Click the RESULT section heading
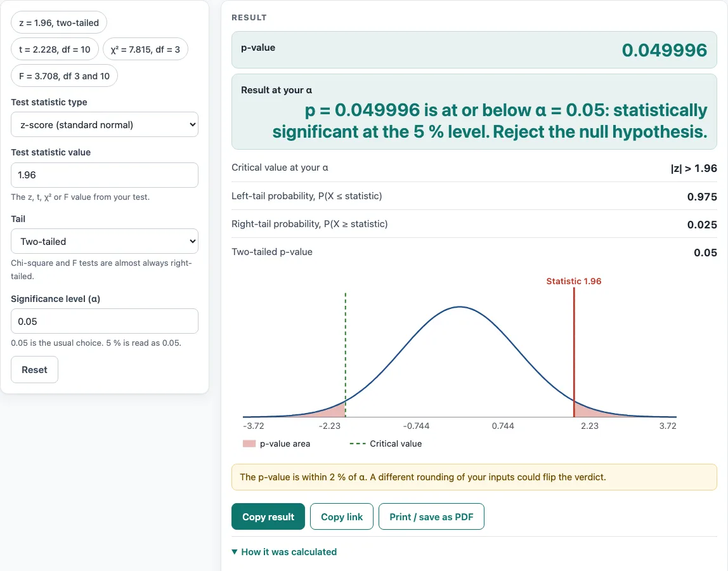 (249, 18)
